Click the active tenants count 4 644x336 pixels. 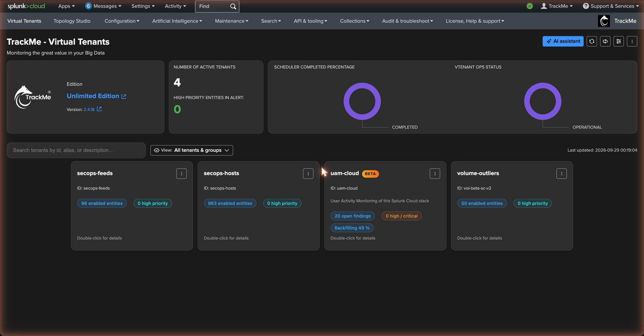coord(177,83)
